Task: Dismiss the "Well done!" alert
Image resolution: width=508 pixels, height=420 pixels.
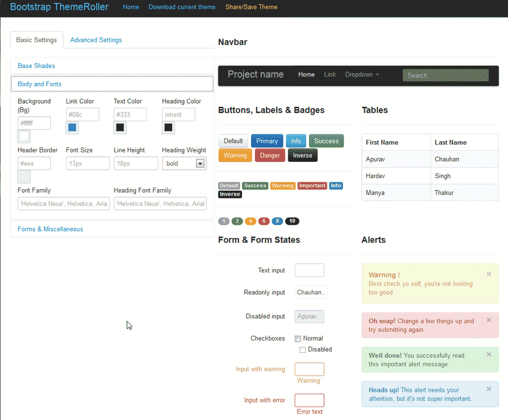Action: click(x=489, y=354)
